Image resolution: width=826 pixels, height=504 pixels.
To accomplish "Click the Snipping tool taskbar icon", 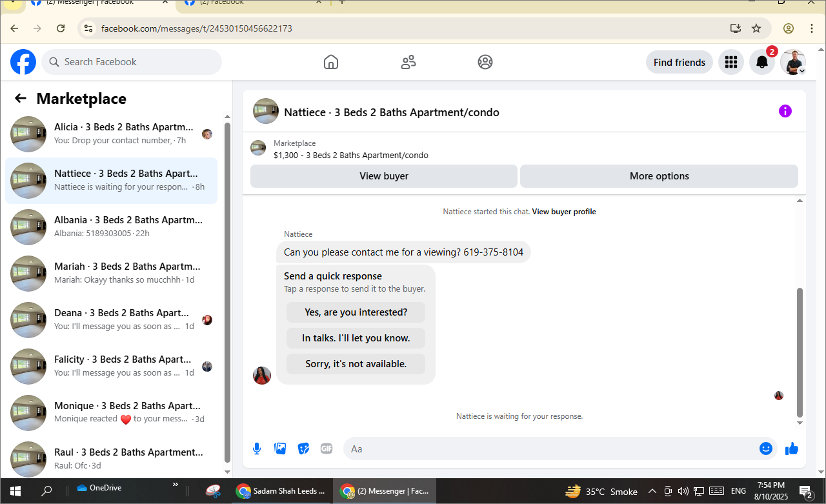I will (x=214, y=491).
